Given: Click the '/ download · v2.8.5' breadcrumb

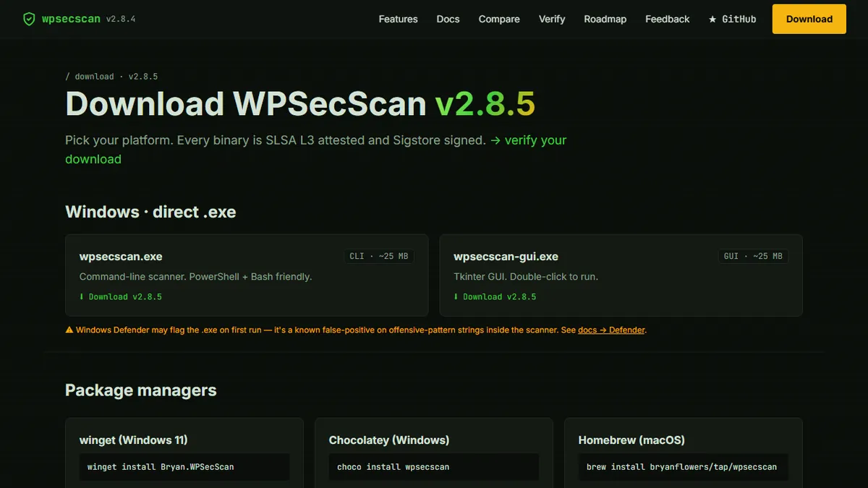Looking at the screenshot, I should tap(111, 77).
